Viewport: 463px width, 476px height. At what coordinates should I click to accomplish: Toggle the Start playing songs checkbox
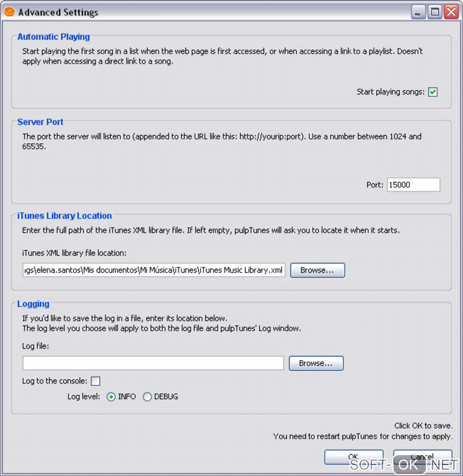433,92
